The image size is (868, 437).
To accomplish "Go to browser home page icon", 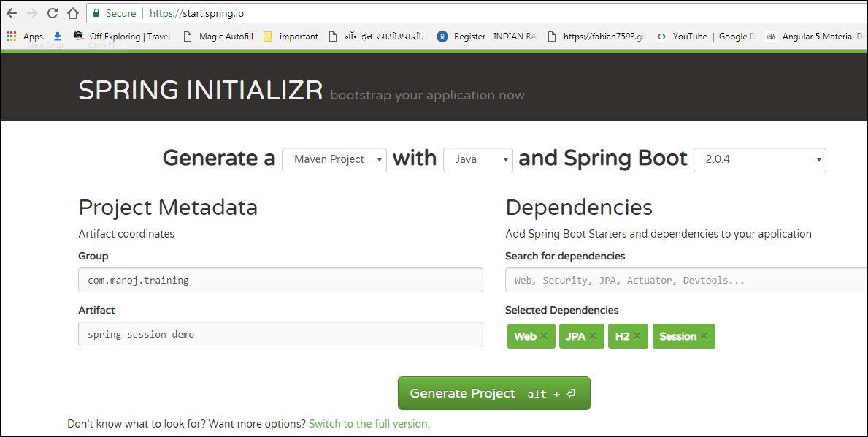I will tap(72, 13).
